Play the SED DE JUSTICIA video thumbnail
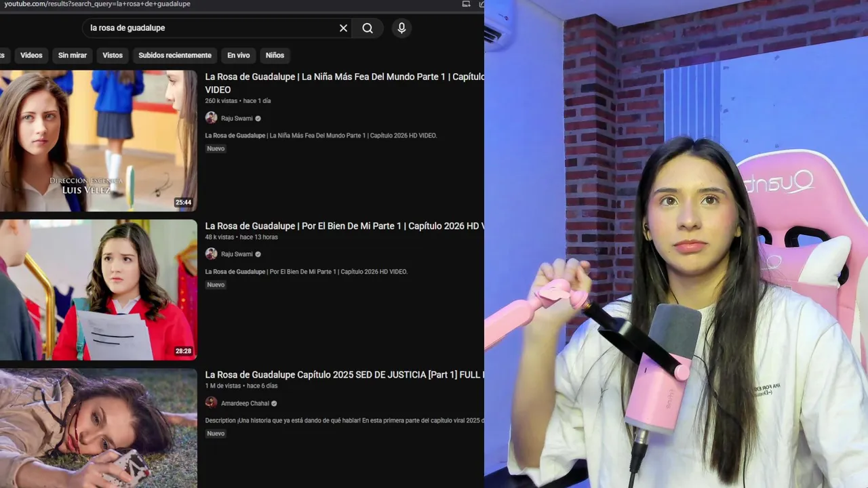868x488 pixels. [98, 428]
